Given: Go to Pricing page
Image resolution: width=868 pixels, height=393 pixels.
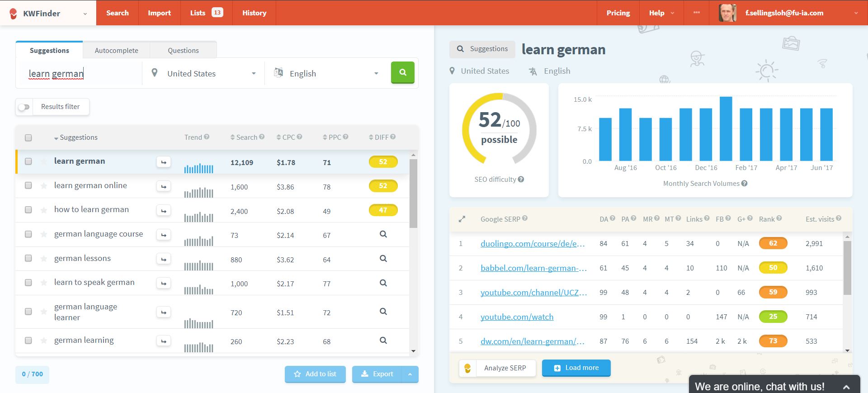Looking at the screenshot, I should click(618, 13).
